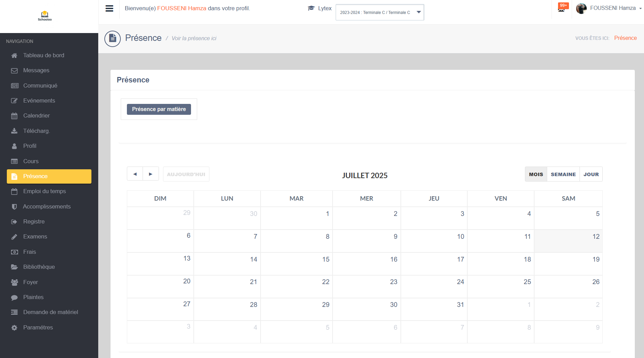Click the Paramétres gear icon
Viewport: 644px width, 358px height.
(14, 328)
